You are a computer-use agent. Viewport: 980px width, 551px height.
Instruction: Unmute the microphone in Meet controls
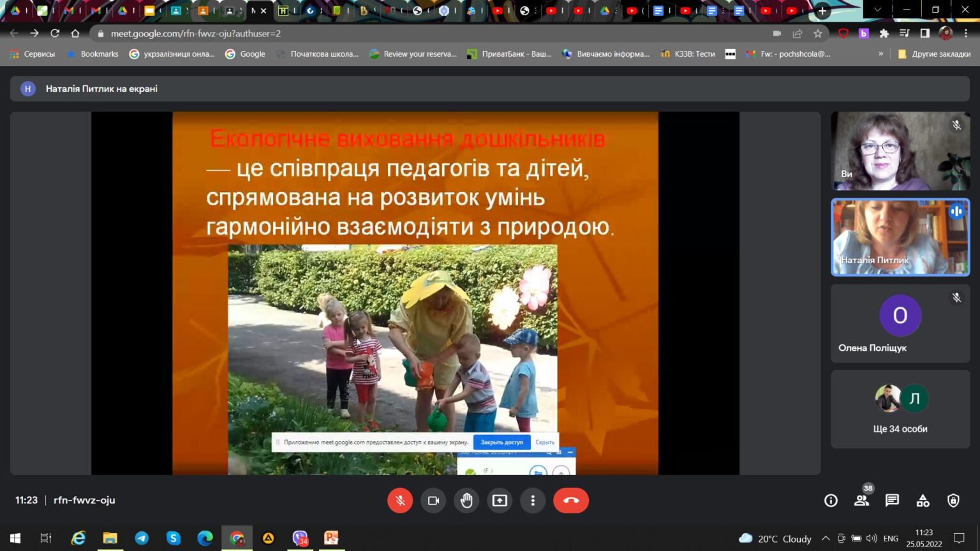[x=400, y=501]
